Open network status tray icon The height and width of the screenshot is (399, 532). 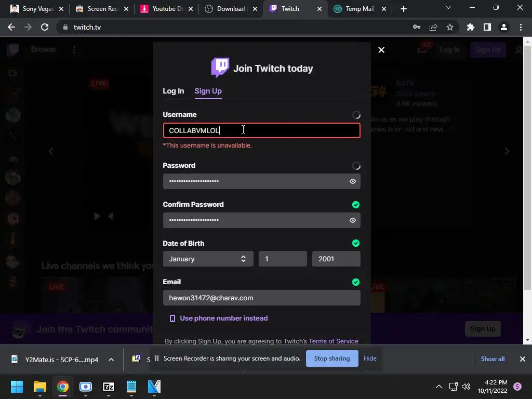pyautogui.click(x=453, y=387)
